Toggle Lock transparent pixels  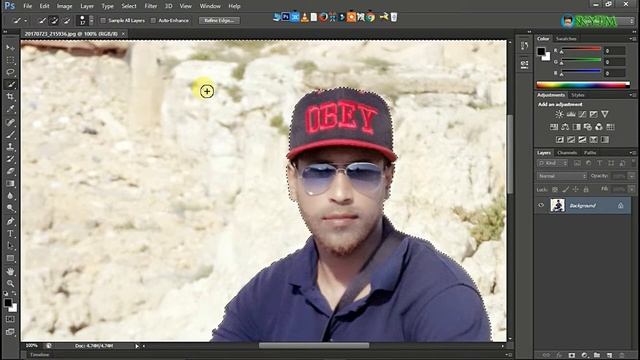[x=555, y=189]
